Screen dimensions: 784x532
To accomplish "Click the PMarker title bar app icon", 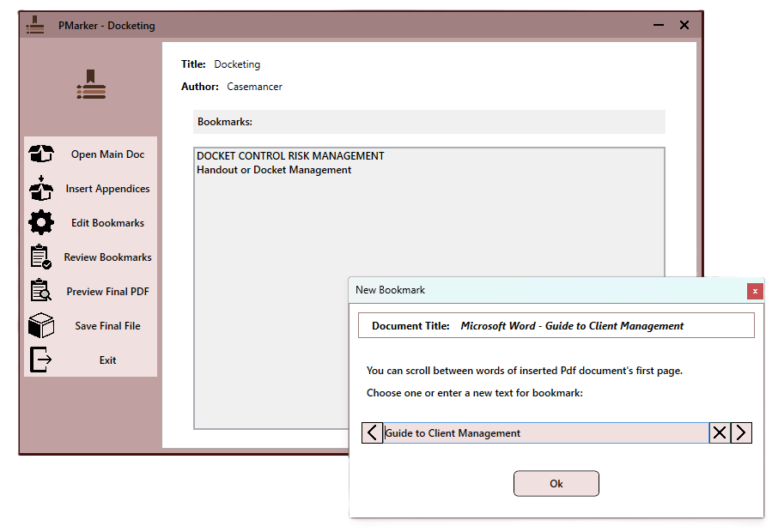I will [x=34, y=25].
